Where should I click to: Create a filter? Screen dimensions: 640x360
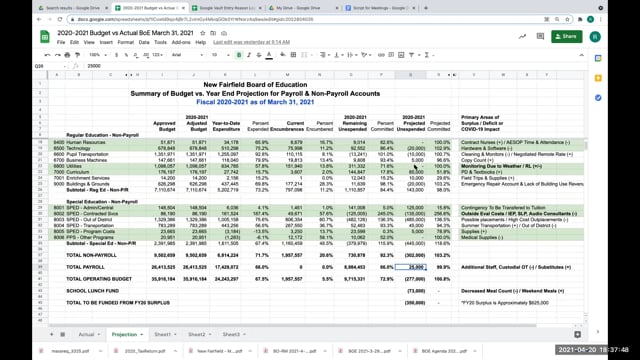pos(411,55)
